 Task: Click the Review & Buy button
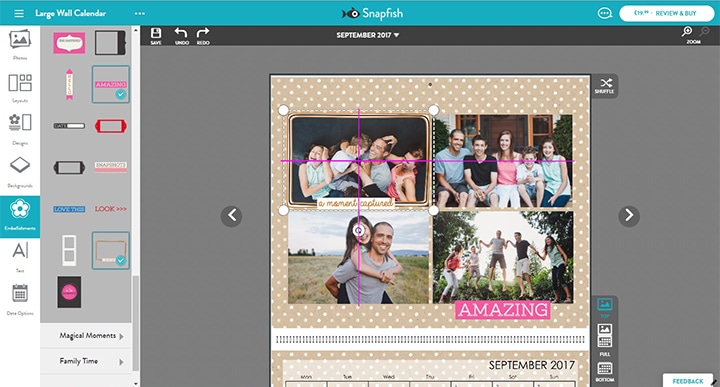click(x=666, y=13)
